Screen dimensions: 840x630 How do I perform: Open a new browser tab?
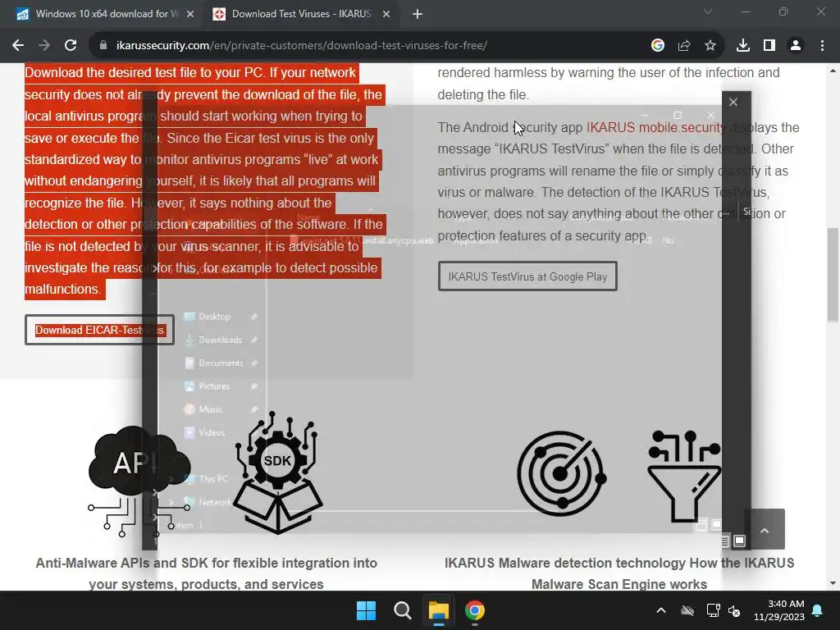418,14
